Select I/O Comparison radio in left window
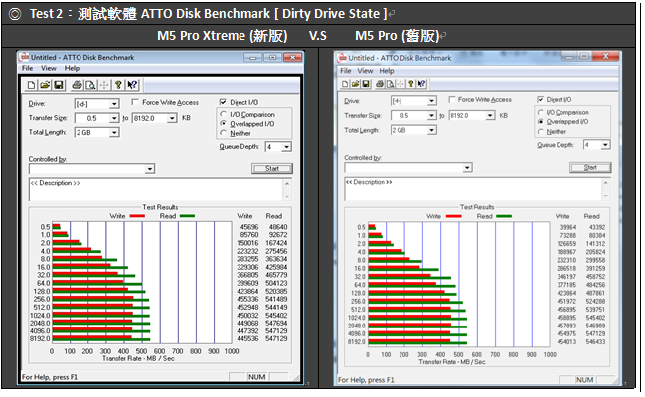Image resolution: width=645 pixels, height=397 pixels. [224, 114]
